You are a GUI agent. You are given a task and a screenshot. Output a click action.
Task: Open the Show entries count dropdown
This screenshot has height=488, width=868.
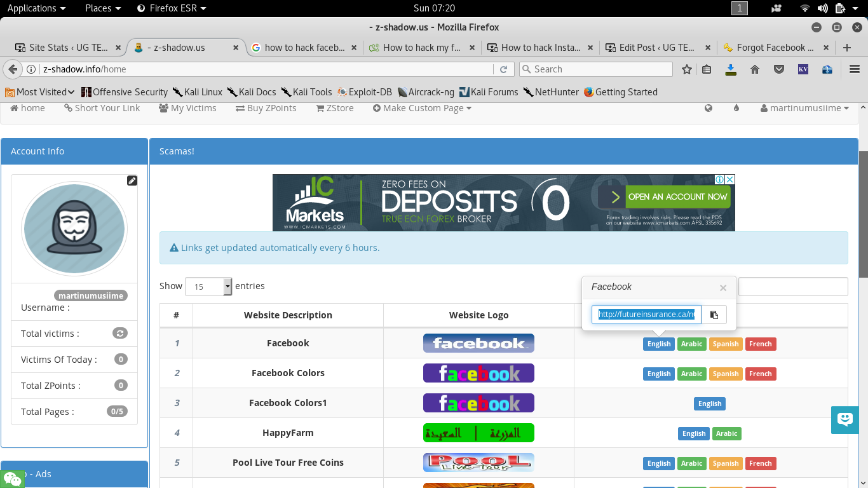(209, 287)
